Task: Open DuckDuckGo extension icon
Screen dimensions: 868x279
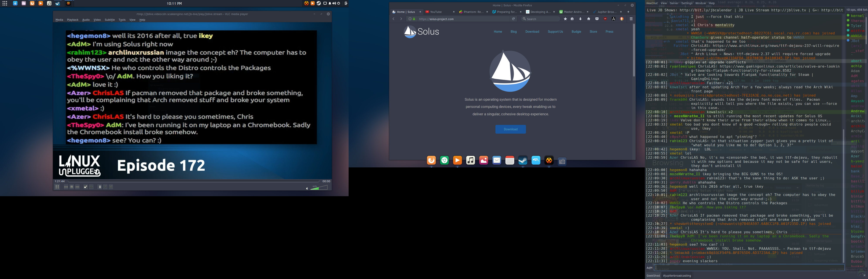Action: [622, 19]
